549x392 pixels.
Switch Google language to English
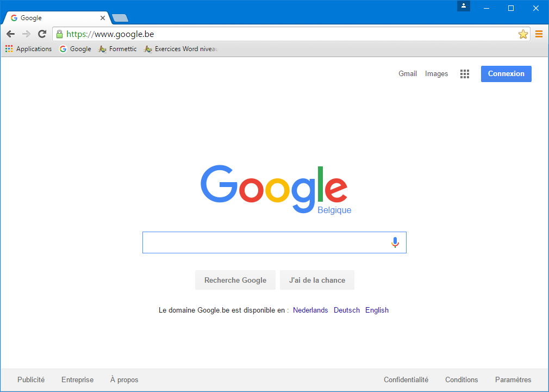377,310
